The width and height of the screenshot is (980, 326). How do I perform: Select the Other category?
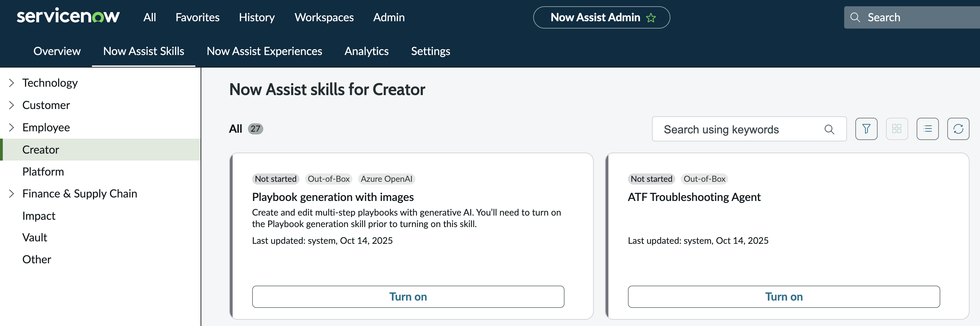(37, 259)
